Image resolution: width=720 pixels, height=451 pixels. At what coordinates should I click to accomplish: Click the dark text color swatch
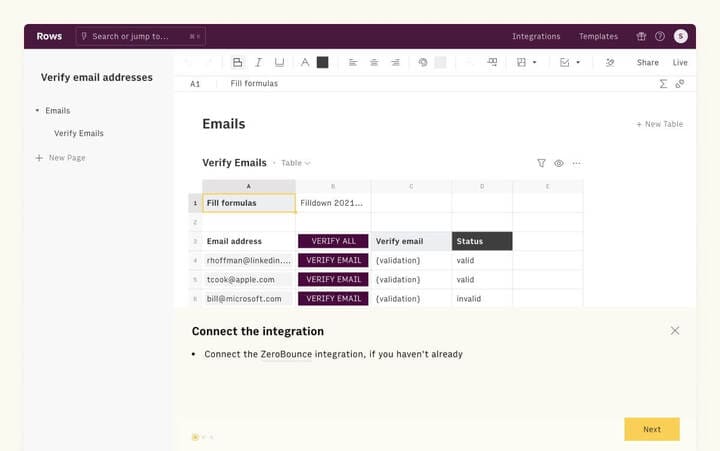click(x=322, y=62)
